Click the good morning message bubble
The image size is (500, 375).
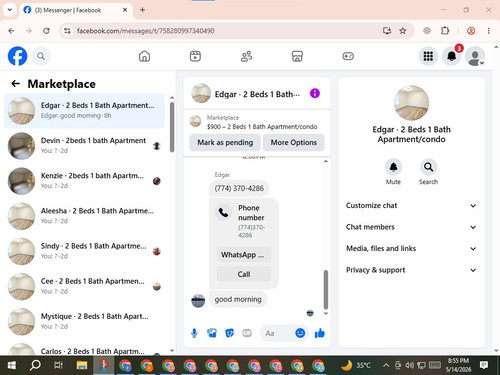point(238,299)
